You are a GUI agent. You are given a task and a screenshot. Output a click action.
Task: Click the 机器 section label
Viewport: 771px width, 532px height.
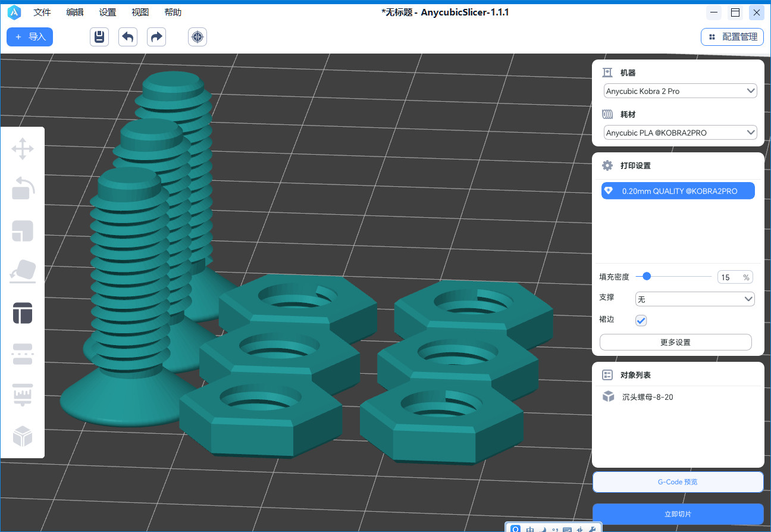(x=628, y=73)
